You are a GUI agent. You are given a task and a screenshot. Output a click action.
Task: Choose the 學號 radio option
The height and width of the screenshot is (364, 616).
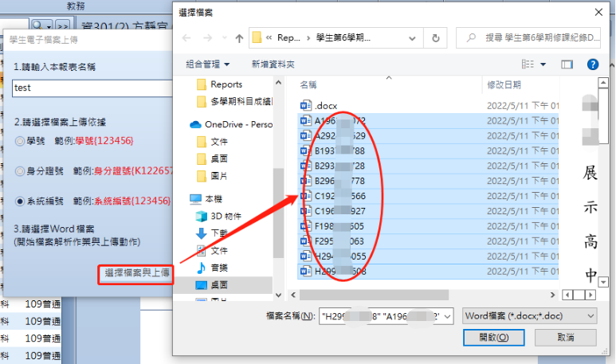[20, 141]
